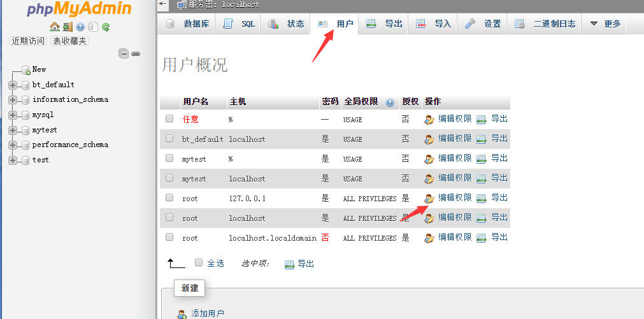Click the global privileges help icon
Image resolution: width=644 pixels, height=319 pixels.
(390, 103)
